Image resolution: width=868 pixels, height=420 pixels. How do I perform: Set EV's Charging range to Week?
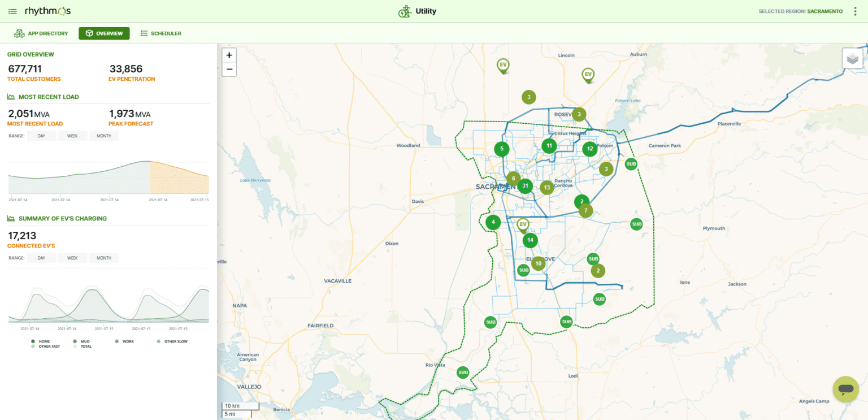(x=72, y=258)
